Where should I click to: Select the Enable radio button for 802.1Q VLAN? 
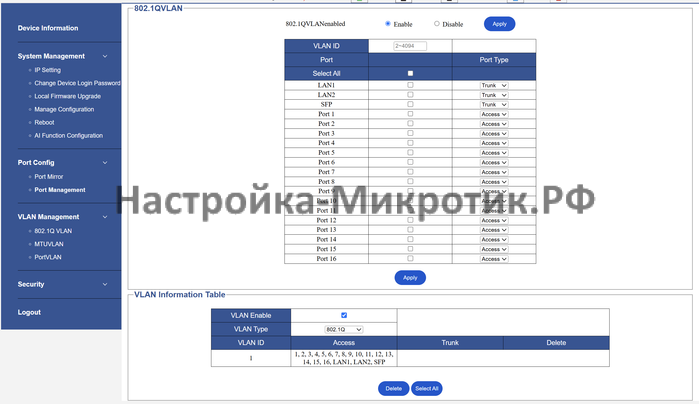tap(388, 24)
